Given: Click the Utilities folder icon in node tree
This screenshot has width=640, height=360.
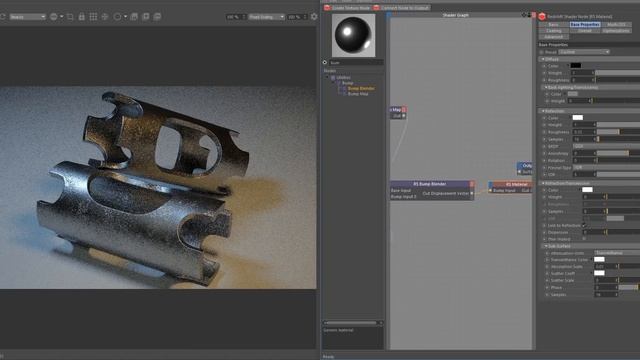Looking at the screenshot, I should pyautogui.click(x=333, y=78).
